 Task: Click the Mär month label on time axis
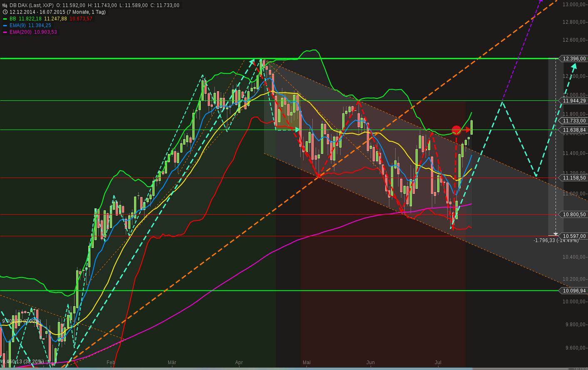pyautogui.click(x=172, y=362)
